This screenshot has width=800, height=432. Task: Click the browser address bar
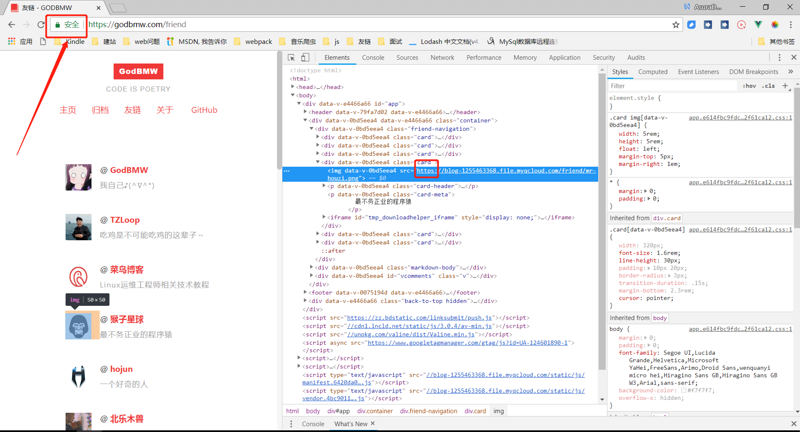click(x=378, y=24)
